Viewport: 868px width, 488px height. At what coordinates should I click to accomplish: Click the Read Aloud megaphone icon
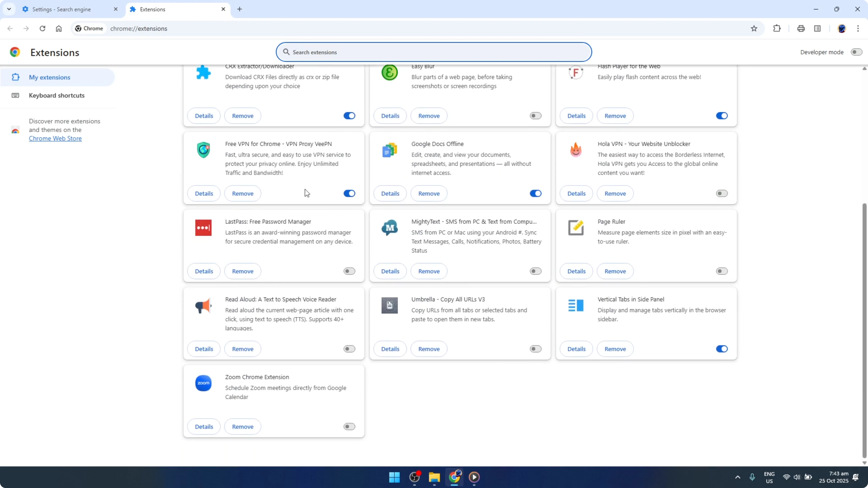[x=204, y=306]
